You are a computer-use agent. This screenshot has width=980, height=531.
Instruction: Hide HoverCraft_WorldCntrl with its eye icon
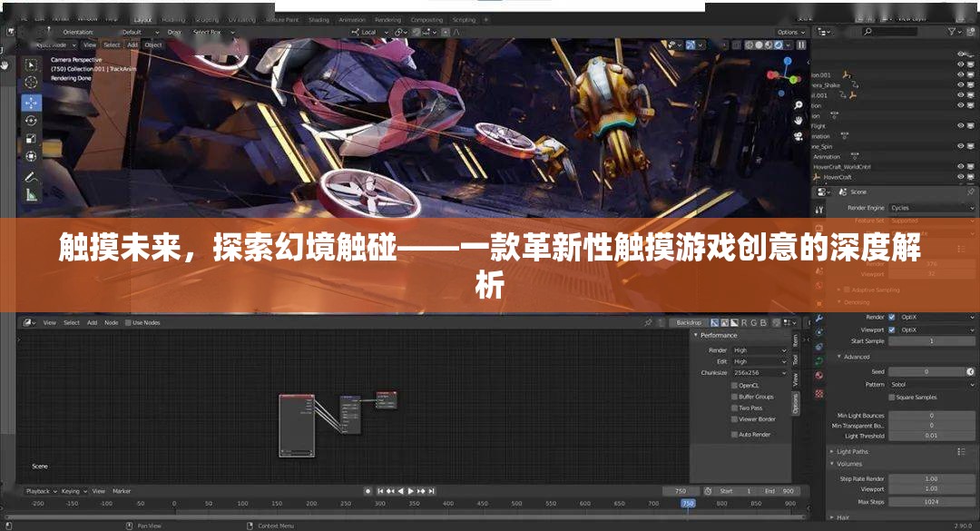[961, 167]
